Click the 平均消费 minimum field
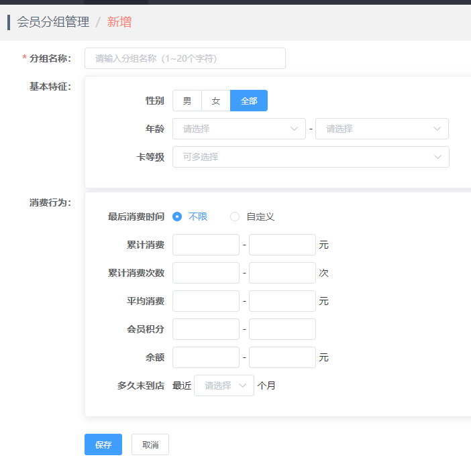471x476 pixels. click(206, 301)
